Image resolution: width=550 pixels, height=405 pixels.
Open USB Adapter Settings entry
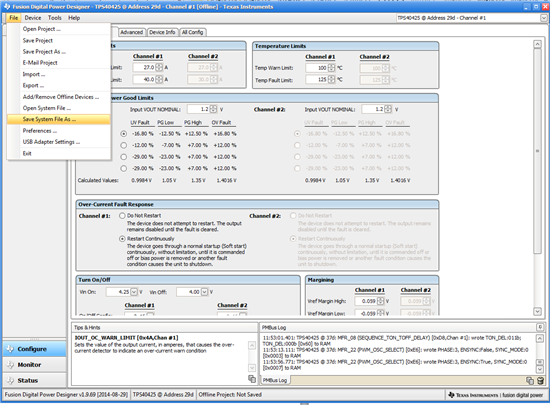coord(59,142)
